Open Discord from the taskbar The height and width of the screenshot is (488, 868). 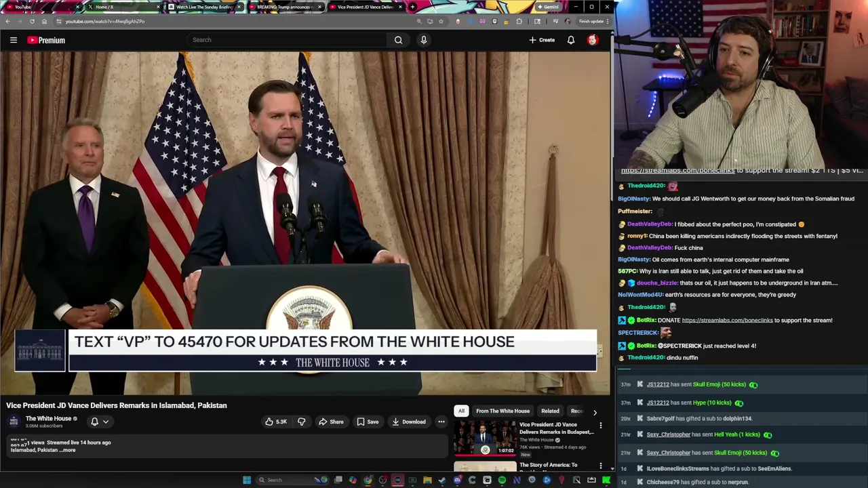457,480
